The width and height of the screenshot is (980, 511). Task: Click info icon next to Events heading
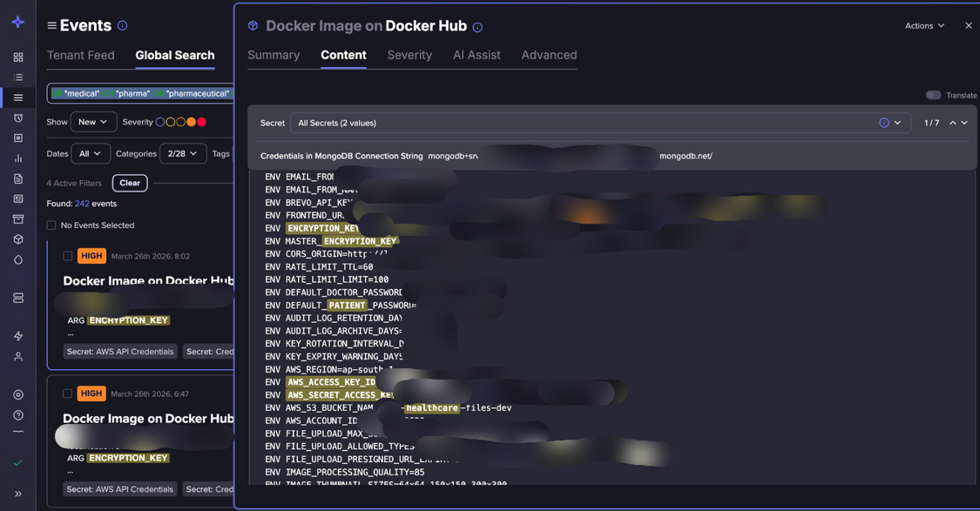[123, 25]
